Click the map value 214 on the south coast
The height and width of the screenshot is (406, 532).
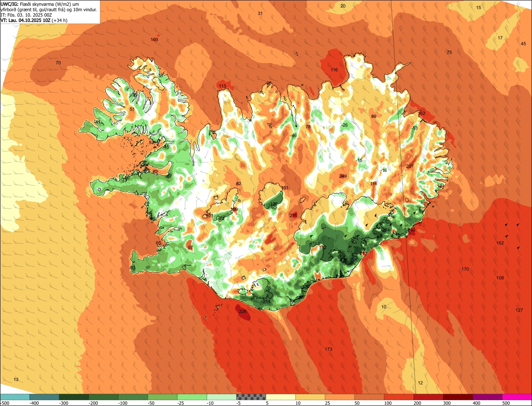266,301
